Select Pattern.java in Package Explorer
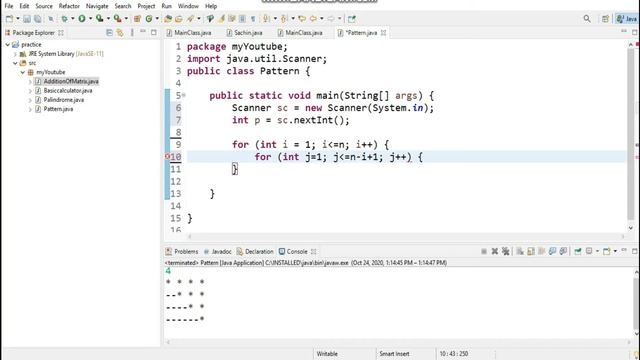Image resolution: width=640 pixels, height=360 pixels. 58,109
